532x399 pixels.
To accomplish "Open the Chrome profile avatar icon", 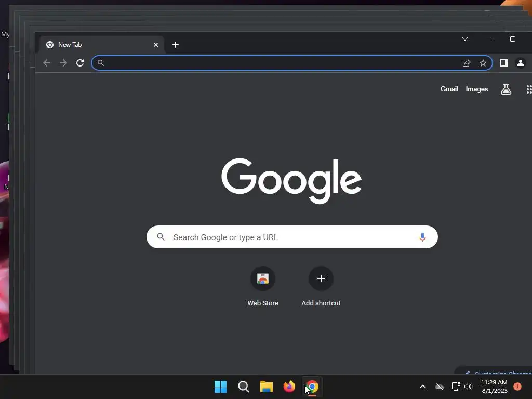I will tap(521, 63).
